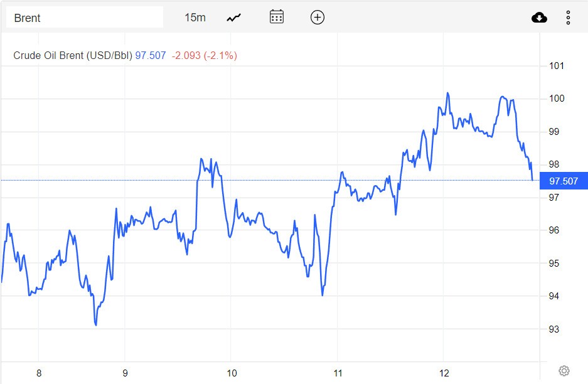Click the 101 price axis label
Image resolution: width=588 pixels, height=384 pixels.
[x=557, y=66]
